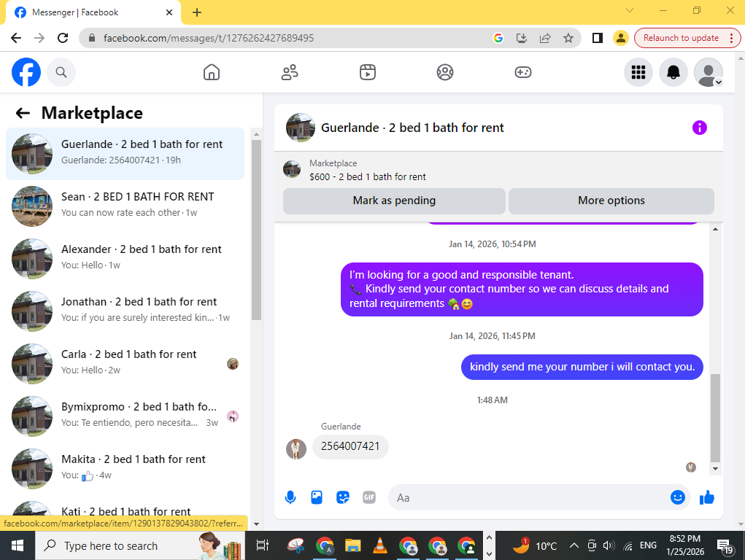Click the 2564007421 message bubble

(x=350, y=446)
